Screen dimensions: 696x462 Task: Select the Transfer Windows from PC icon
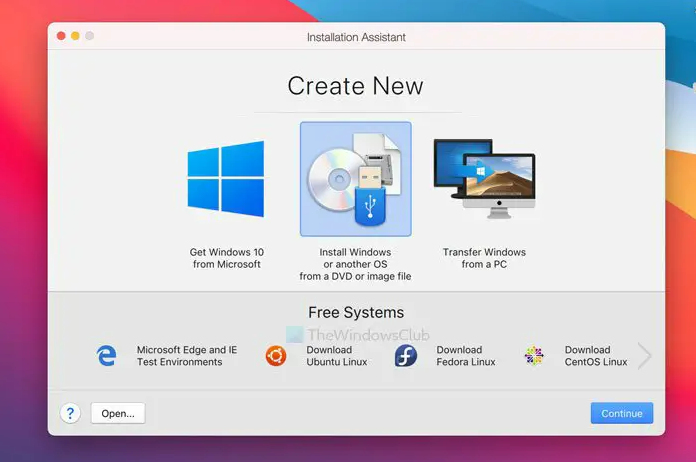(x=485, y=178)
